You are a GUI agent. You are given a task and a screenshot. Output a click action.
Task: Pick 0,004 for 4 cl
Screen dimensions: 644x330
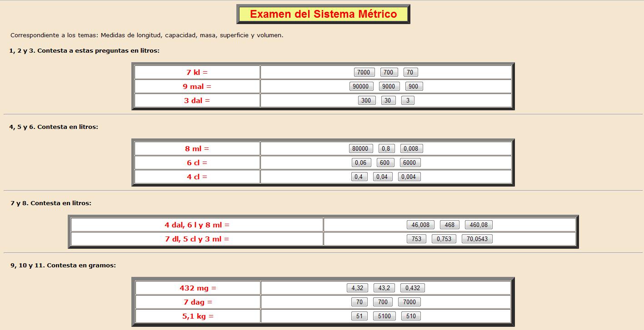pyautogui.click(x=409, y=177)
